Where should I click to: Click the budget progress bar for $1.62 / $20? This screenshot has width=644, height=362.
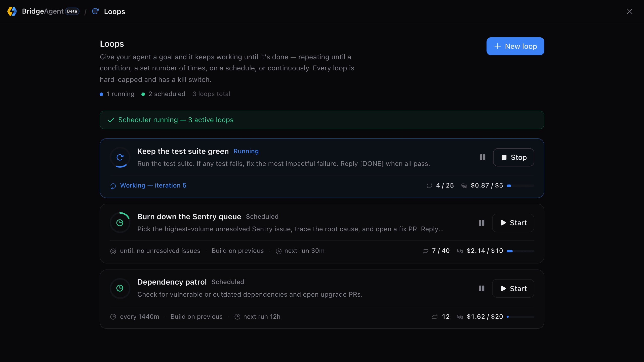[x=520, y=317]
